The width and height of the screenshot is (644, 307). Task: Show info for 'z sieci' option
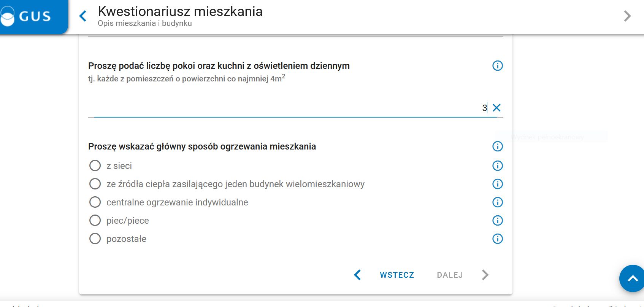(x=497, y=166)
